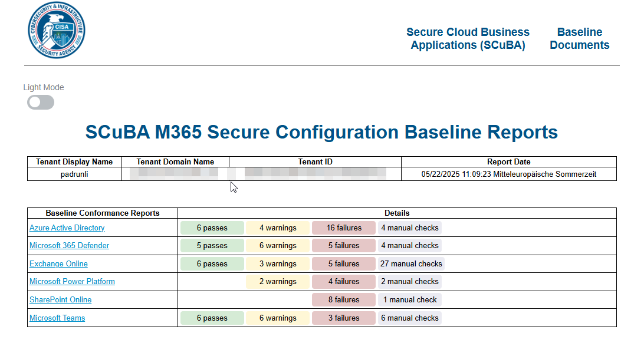This screenshot has height=356, width=644.
Task: Click the tenant name padrunli
Action: 74,174
